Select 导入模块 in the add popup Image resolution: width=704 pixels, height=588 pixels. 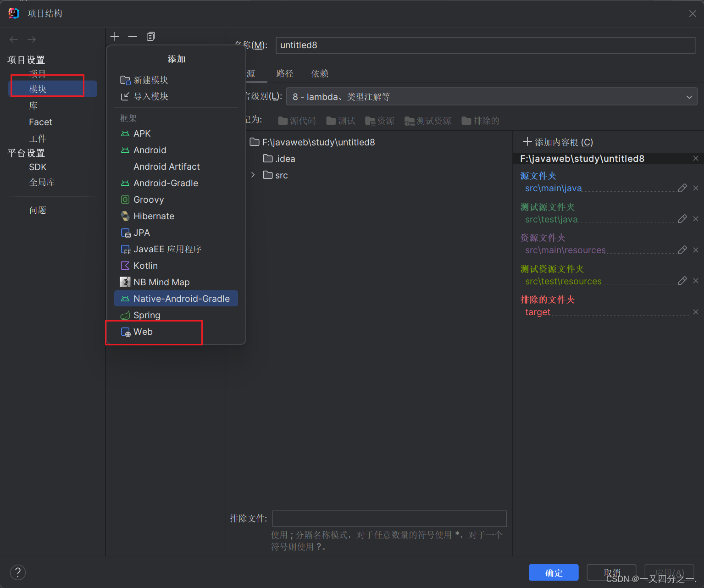pos(176,96)
